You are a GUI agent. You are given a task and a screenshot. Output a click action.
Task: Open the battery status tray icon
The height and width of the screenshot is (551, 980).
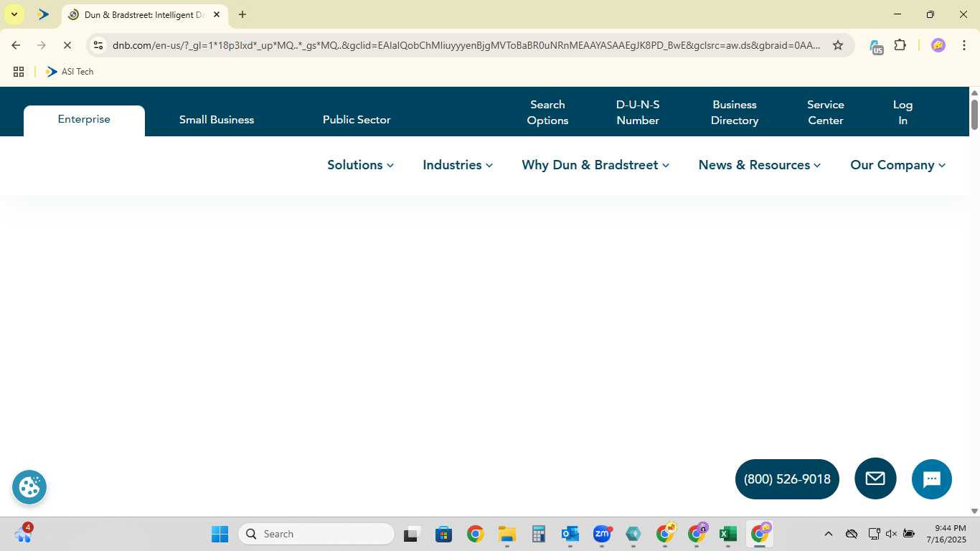[x=909, y=534]
